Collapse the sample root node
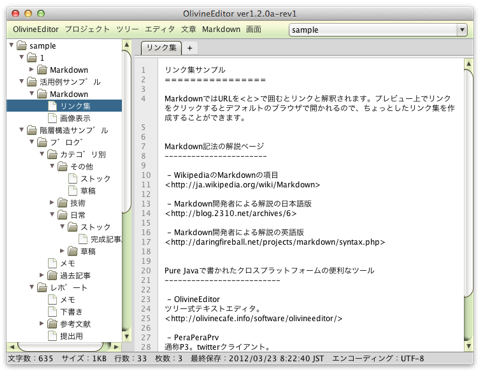Screen dimensions: 480x371 tap(11, 45)
